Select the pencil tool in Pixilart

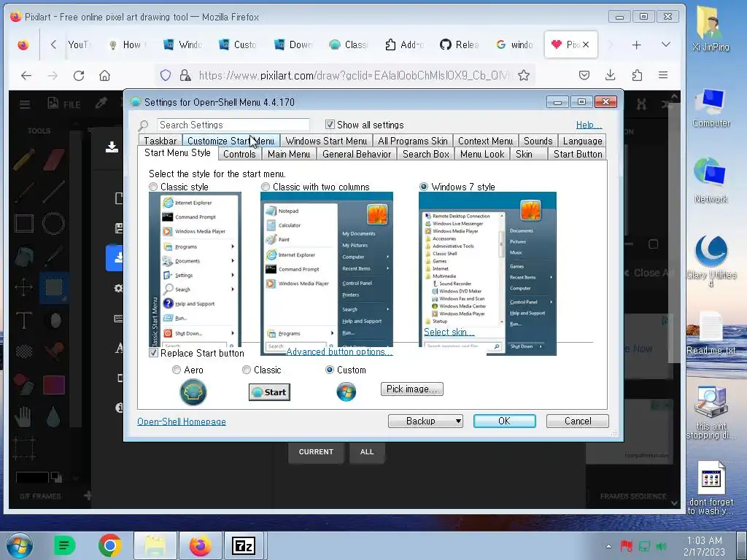(x=24, y=160)
